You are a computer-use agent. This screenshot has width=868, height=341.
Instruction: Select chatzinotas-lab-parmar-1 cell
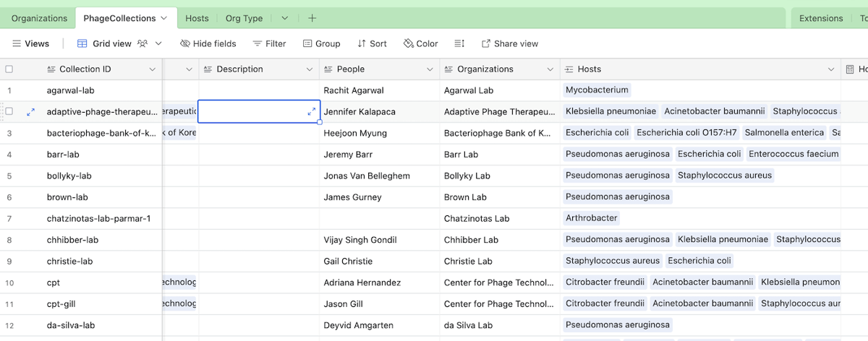pos(103,218)
